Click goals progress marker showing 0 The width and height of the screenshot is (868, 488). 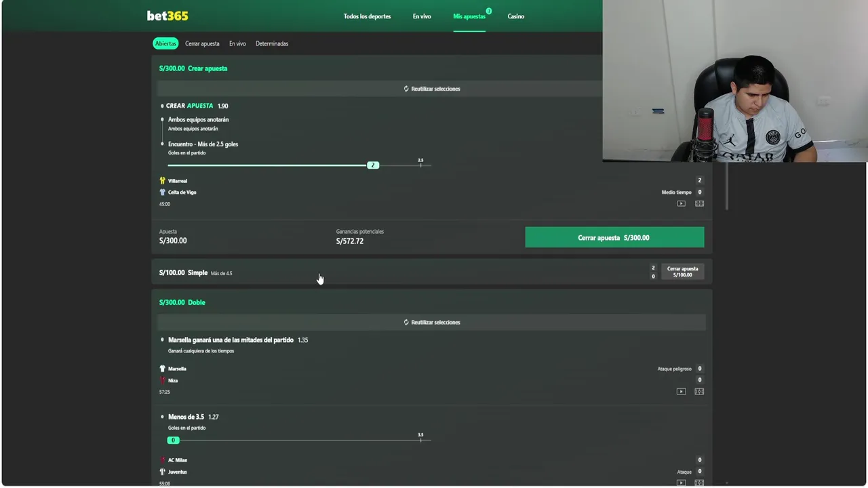(x=173, y=441)
